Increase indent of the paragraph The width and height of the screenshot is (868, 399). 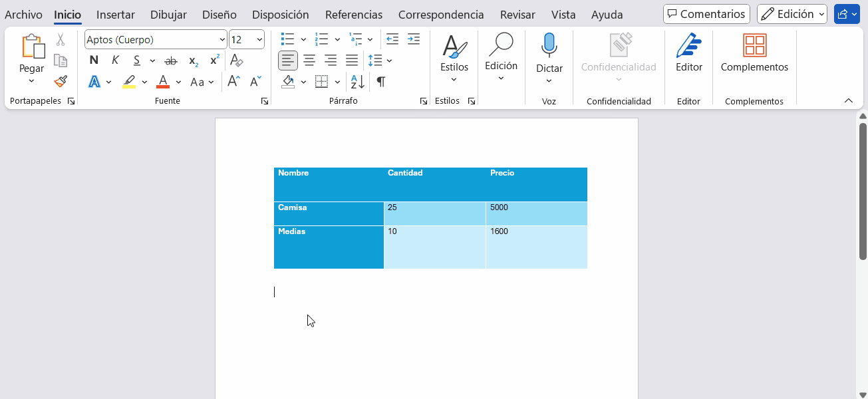coord(414,39)
